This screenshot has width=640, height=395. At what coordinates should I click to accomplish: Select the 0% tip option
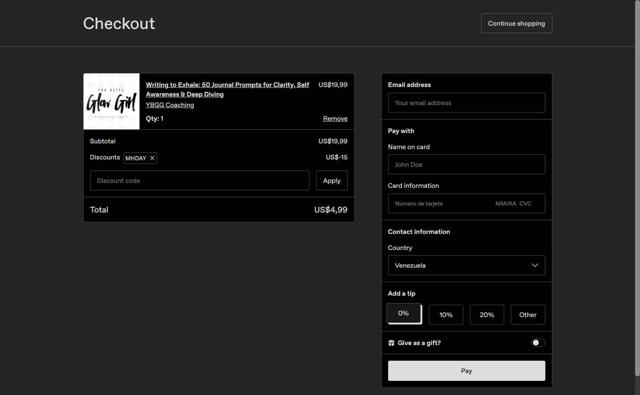(404, 313)
